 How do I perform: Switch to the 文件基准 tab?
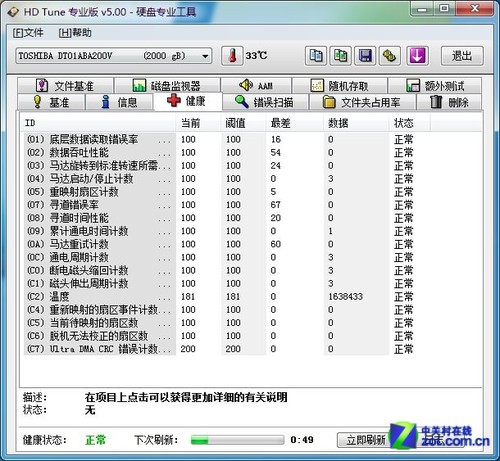pyautogui.click(x=65, y=86)
